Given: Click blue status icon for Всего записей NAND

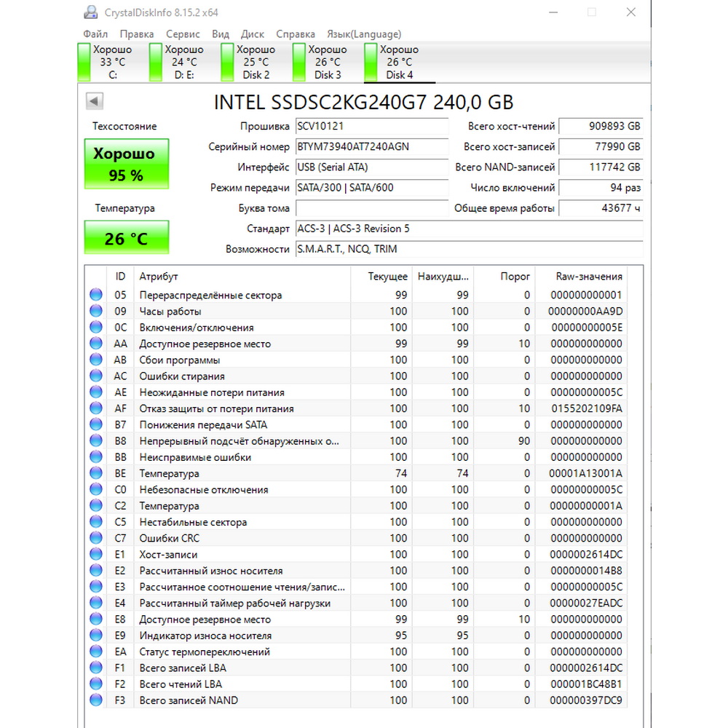Looking at the screenshot, I should coord(96,700).
